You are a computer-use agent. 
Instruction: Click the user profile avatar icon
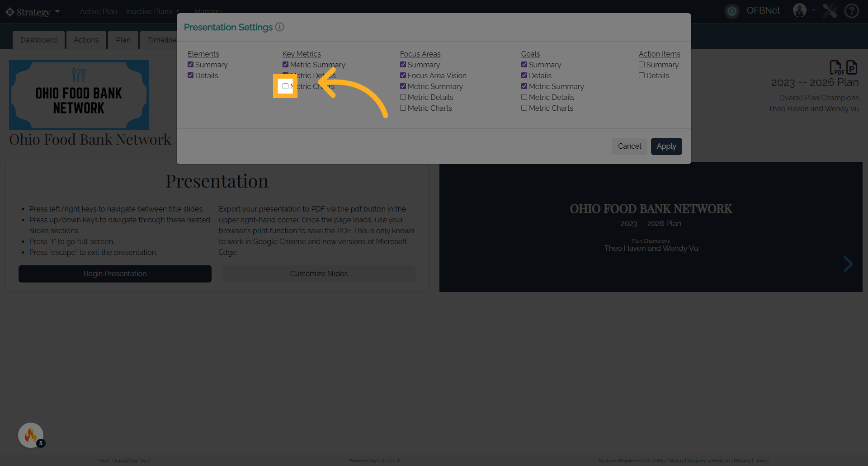click(x=800, y=10)
